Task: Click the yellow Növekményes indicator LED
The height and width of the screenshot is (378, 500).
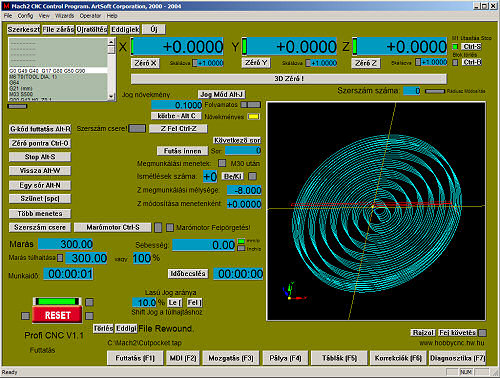Action: 254,117
